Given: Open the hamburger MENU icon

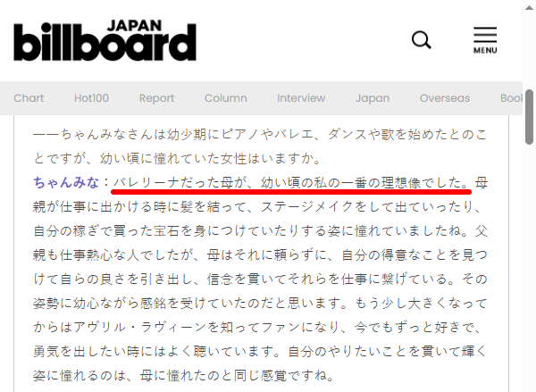Looking at the screenshot, I should tap(485, 40).
